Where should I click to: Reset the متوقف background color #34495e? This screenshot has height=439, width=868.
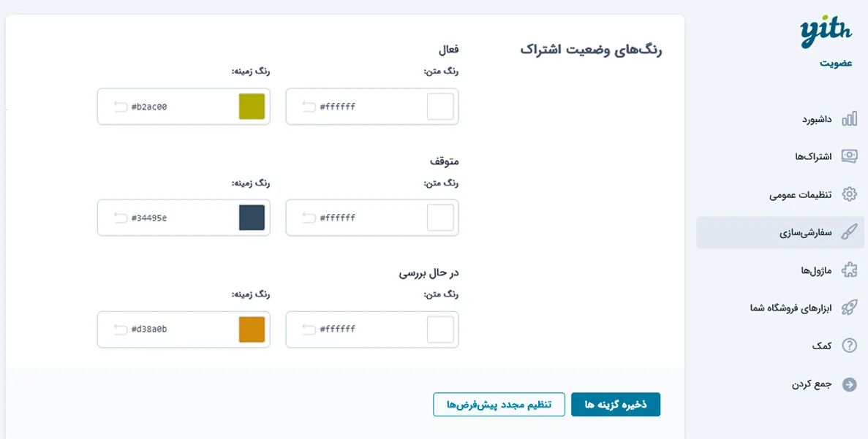coord(121,218)
